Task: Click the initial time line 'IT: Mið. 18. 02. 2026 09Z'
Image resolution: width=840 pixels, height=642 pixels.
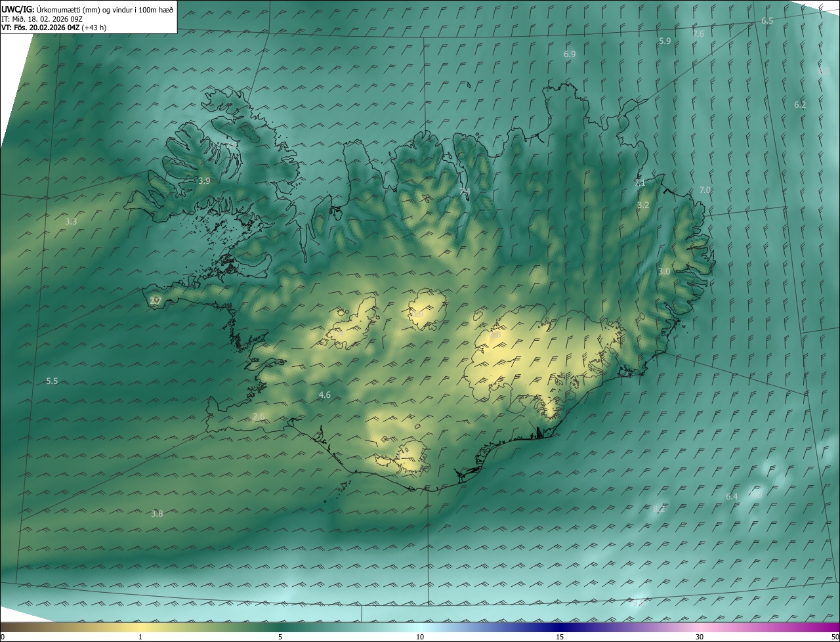Action: [x=41, y=18]
